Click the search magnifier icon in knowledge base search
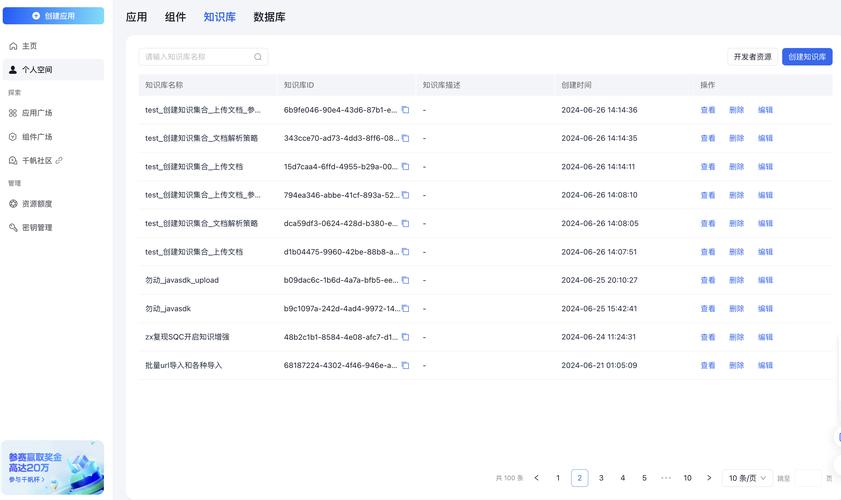Image resolution: width=841 pixels, height=500 pixels. (x=258, y=58)
